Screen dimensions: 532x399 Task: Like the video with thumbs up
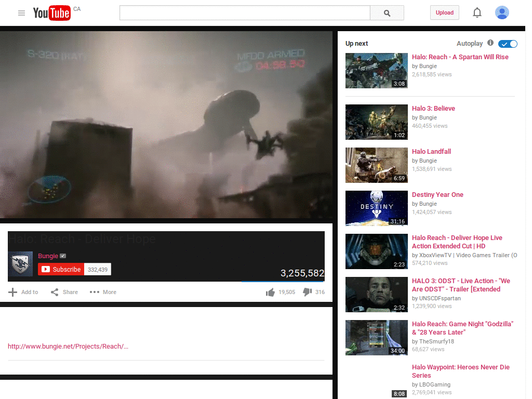[x=270, y=292]
